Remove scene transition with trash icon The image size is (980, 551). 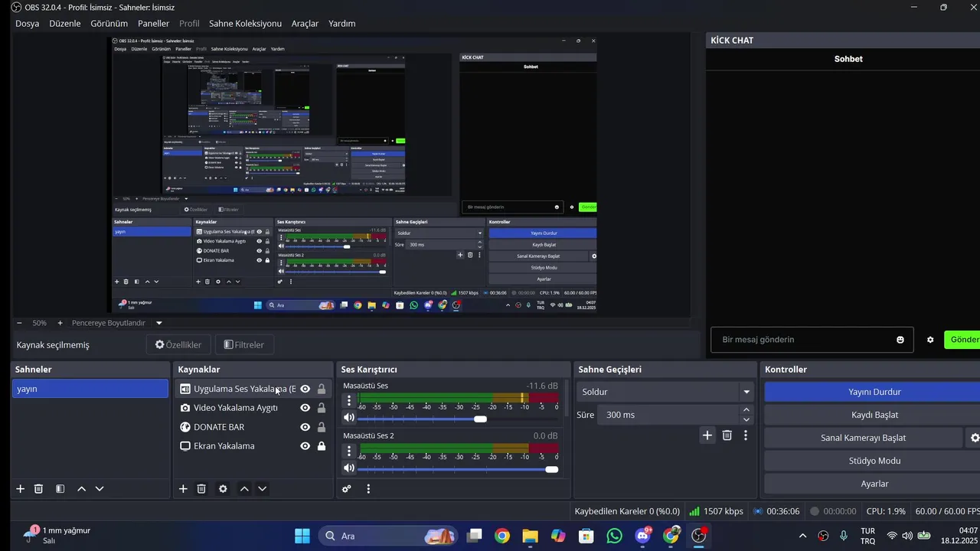click(x=727, y=435)
